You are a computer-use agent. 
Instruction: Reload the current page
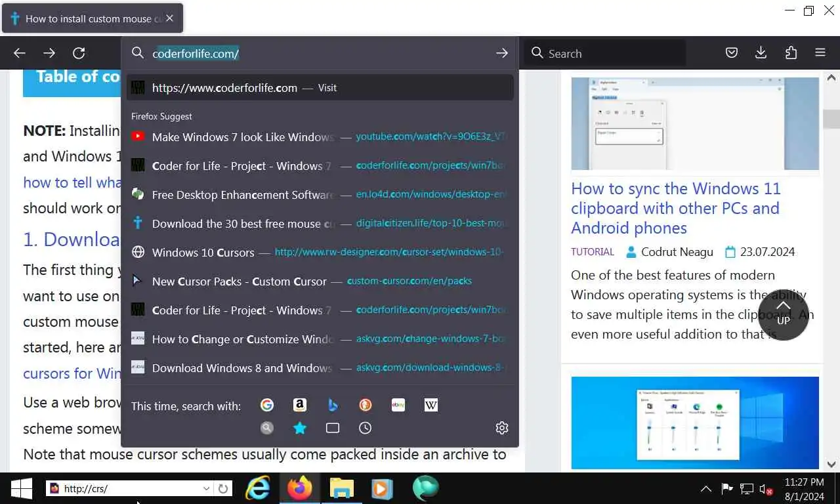pos(79,53)
